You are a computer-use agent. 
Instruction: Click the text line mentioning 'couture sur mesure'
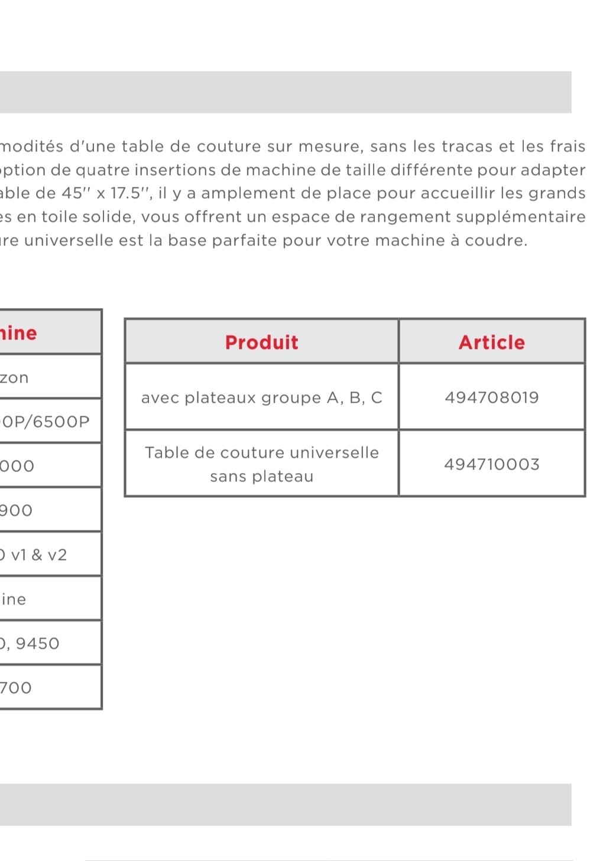coord(293,146)
